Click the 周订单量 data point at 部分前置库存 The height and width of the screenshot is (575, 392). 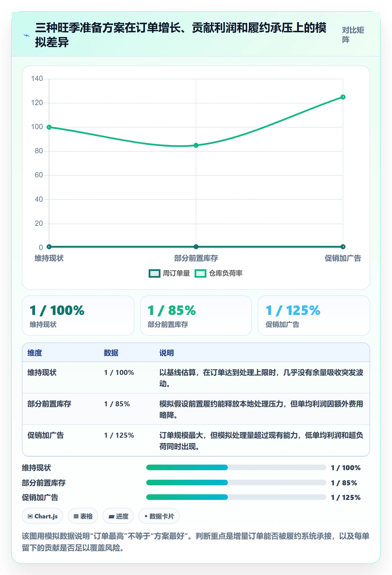196,247
